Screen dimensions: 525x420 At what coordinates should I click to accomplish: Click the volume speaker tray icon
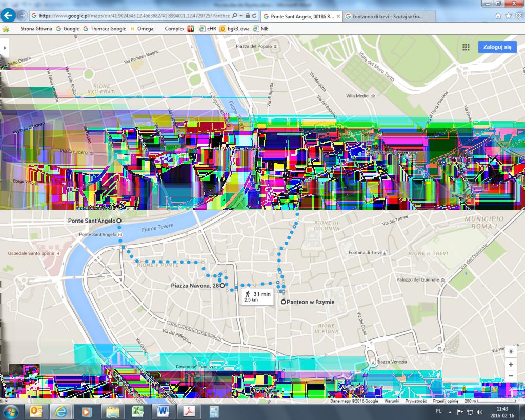(x=480, y=412)
